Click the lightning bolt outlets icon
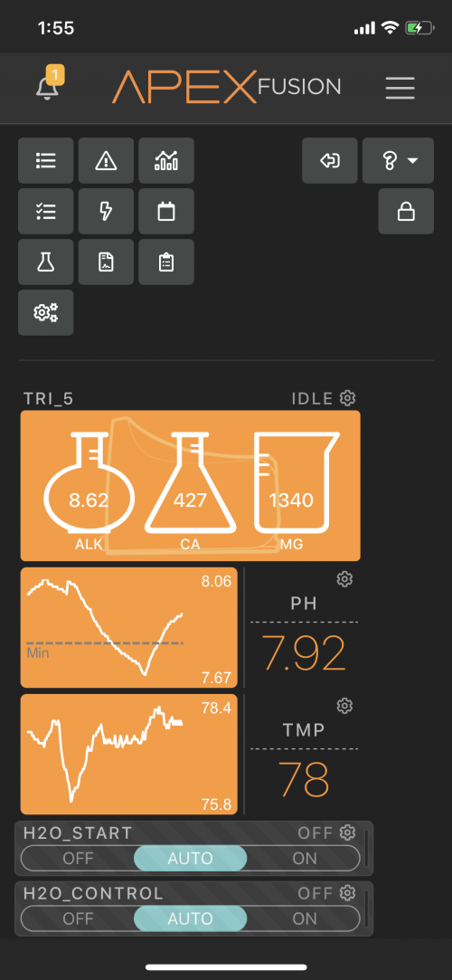Screen dimensions: 452x980 click(106, 211)
